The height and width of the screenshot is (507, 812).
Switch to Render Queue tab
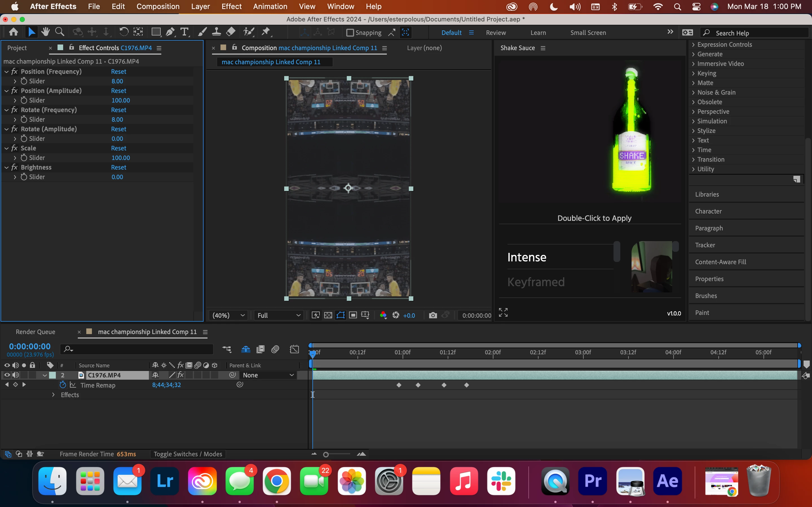36,332
